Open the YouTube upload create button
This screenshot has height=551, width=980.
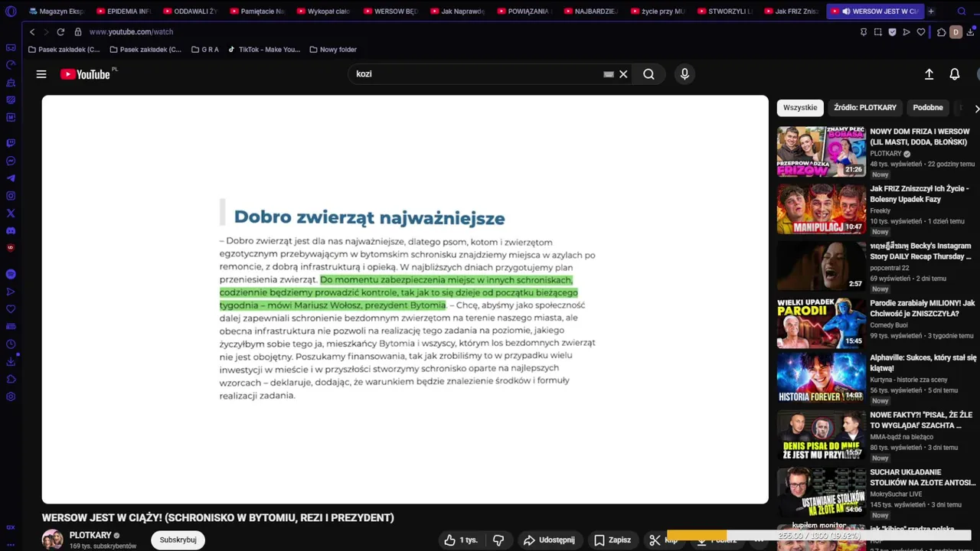tap(929, 74)
